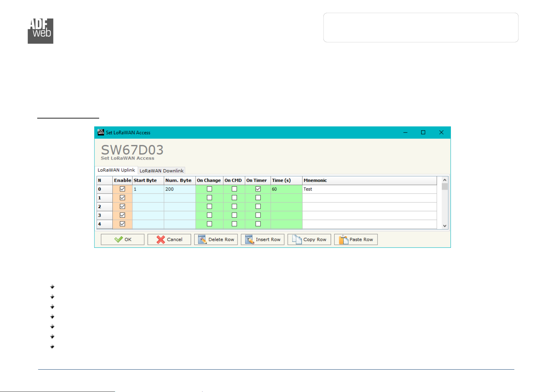The image size is (555, 392).
Task: Switch to LoRaWAN Uplink tab
Action: click(116, 170)
